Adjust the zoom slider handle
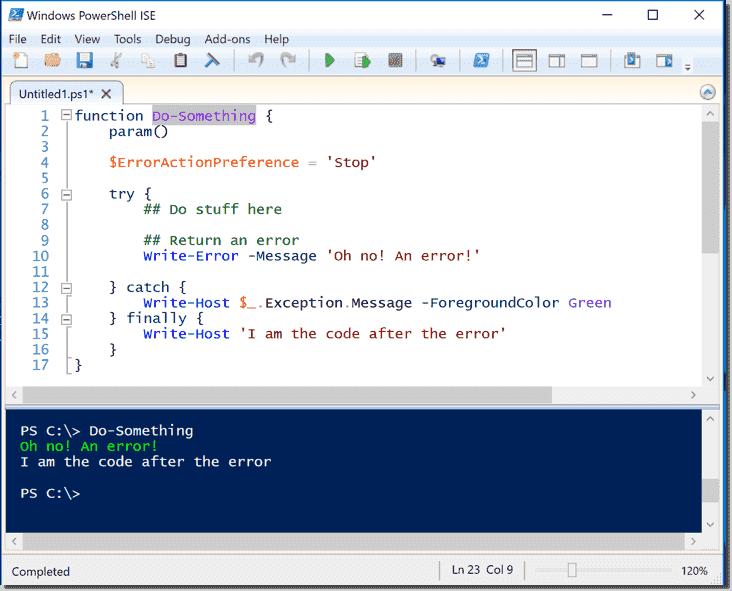Screen dimensions: 732x591 point(572,570)
